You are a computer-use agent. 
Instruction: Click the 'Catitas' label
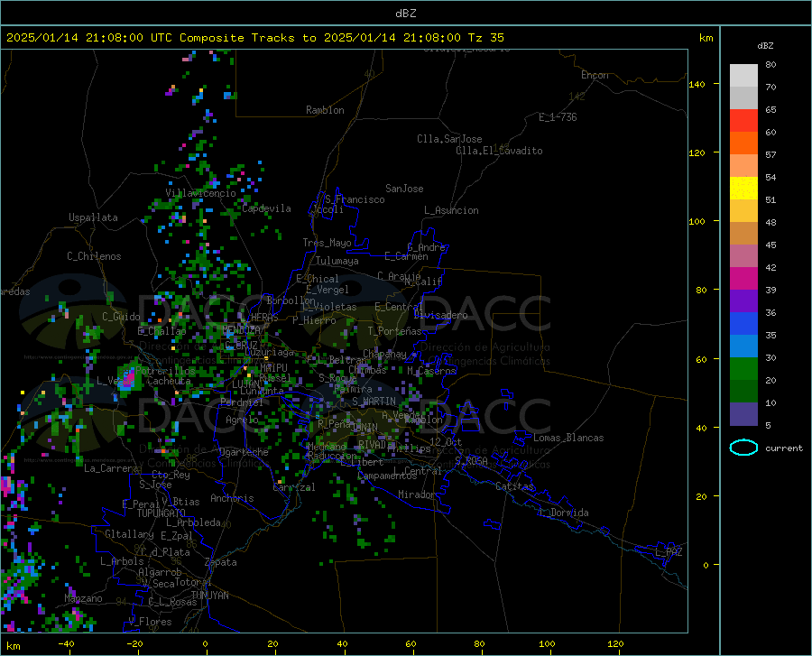tap(514, 486)
